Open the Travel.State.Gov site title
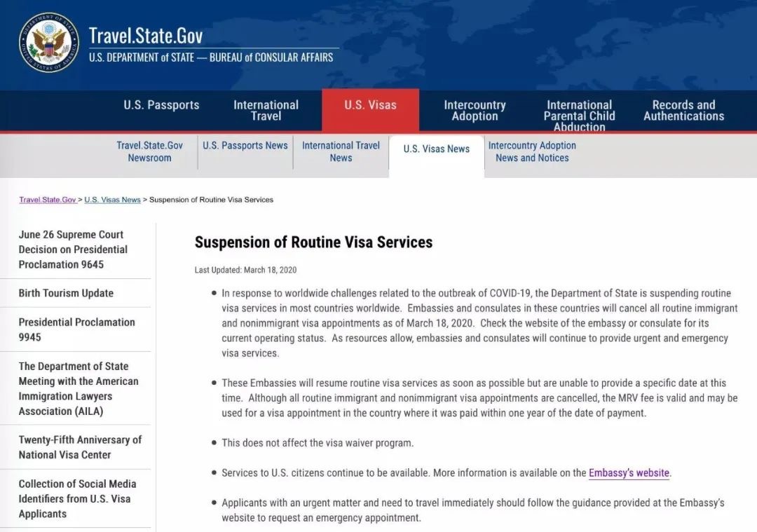Image resolution: width=757 pixels, height=532 pixels. pyautogui.click(x=146, y=36)
